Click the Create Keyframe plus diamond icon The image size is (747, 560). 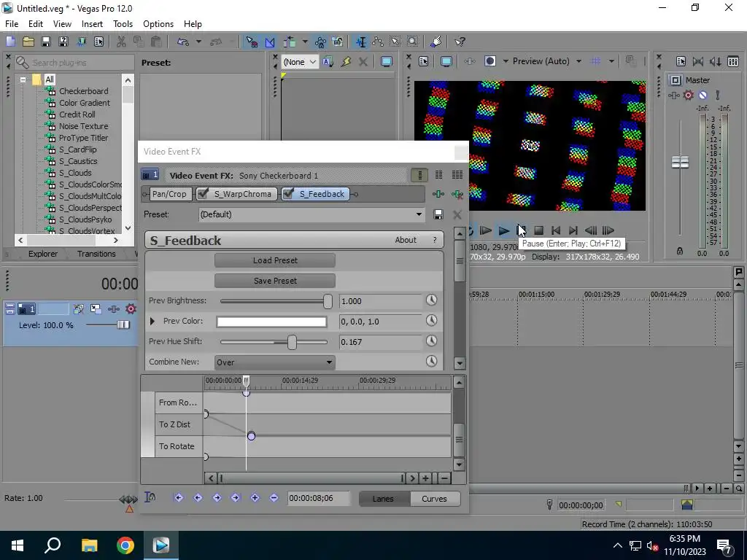(255, 497)
